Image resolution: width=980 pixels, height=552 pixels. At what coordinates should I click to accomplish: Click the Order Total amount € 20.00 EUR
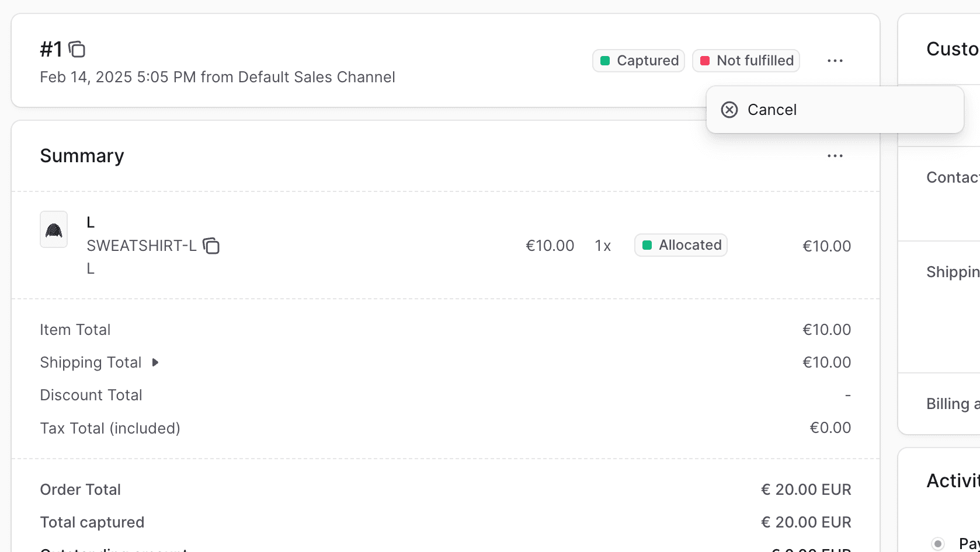click(x=805, y=490)
